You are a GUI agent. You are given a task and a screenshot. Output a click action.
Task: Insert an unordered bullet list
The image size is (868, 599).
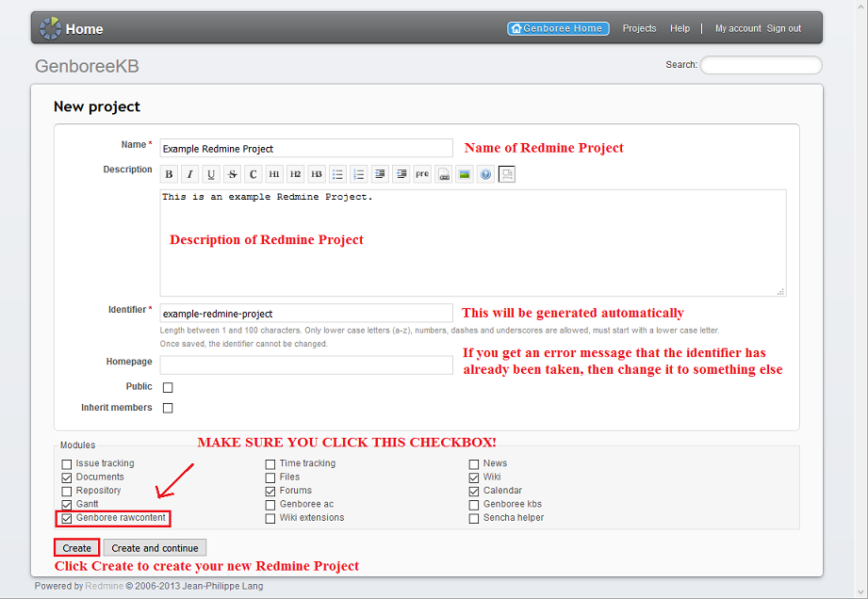tap(337, 174)
